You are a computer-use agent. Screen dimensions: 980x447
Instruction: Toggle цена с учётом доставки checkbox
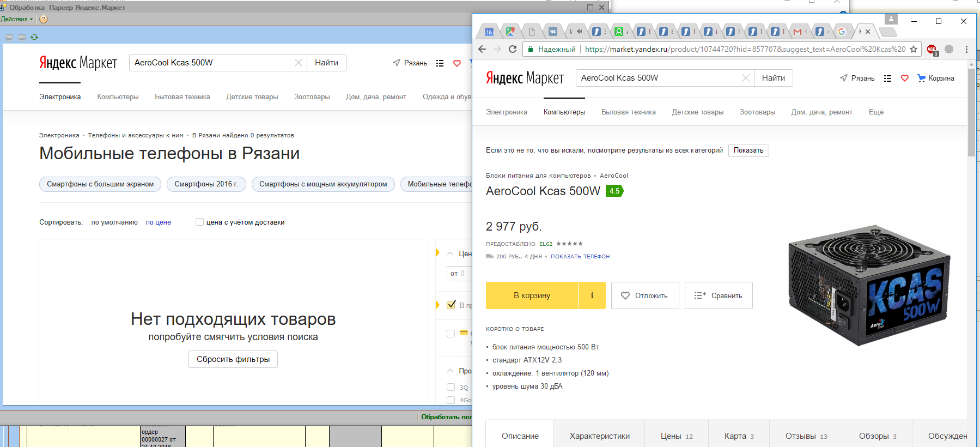coord(199,222)
